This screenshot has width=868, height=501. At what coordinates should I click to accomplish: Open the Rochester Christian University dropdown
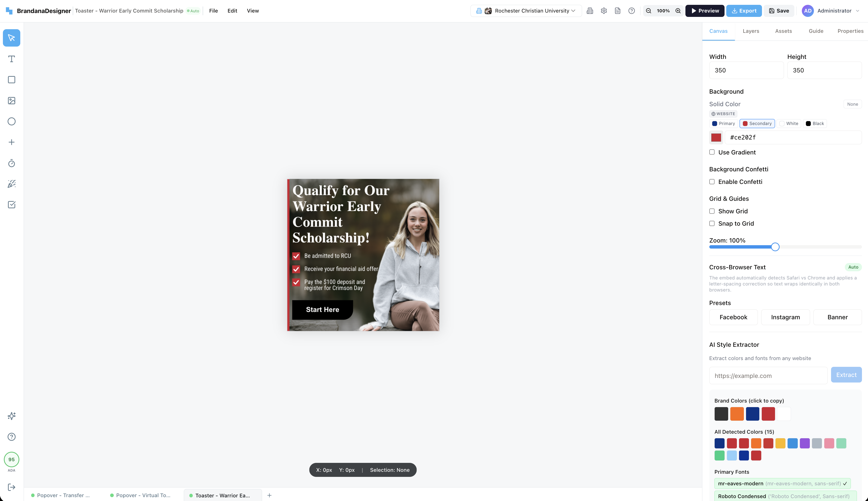[x=526, y=11]
